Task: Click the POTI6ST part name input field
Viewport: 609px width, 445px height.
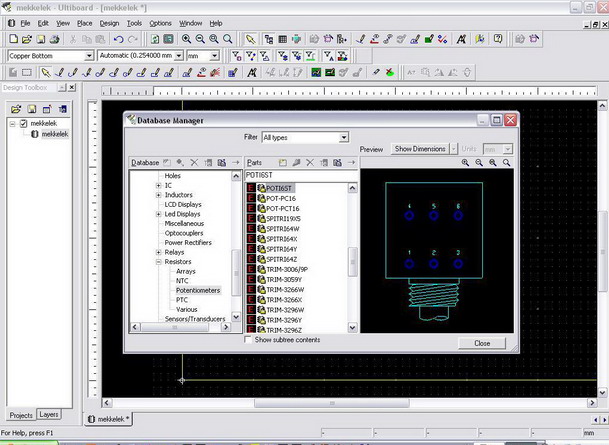Action: [301, 176]
